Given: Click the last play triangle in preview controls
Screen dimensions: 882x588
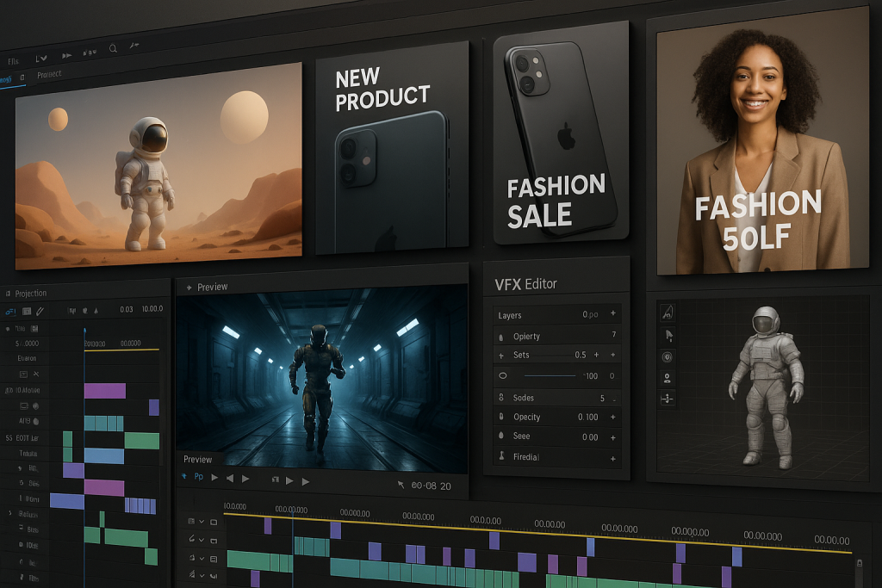Looking at the screenshot, I should coord(306,482).
